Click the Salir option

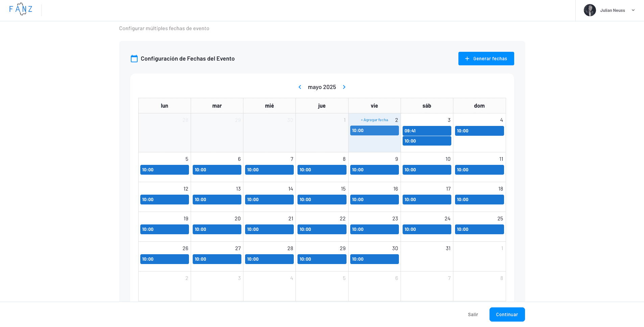tap(473, 314)
